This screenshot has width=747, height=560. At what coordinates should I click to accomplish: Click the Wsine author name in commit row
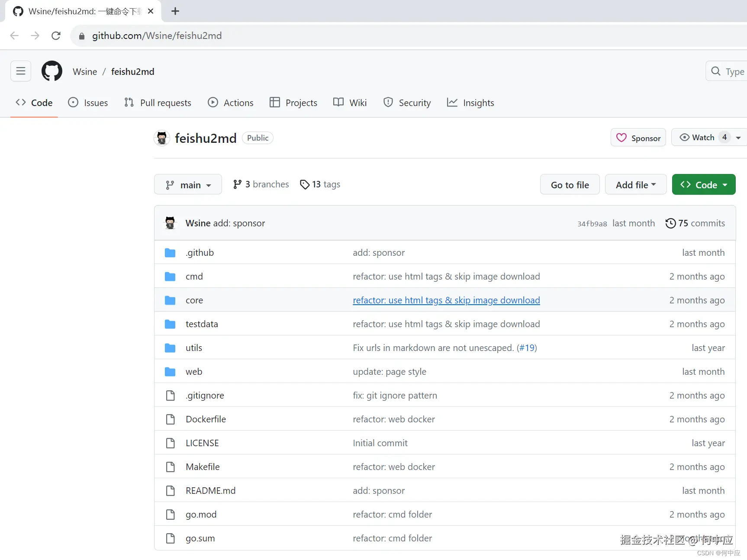click(198, 223)
